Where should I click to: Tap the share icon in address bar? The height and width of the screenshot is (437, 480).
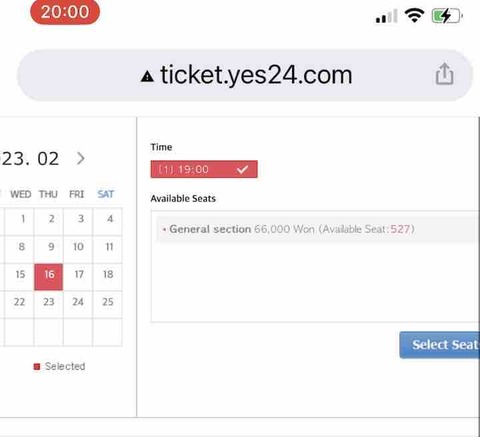[x=445, y=74]
